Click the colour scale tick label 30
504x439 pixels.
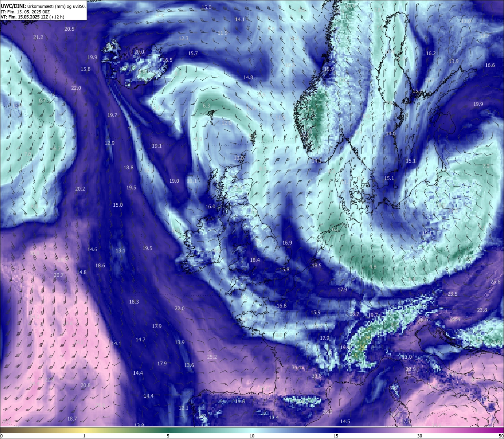(420, 436)
